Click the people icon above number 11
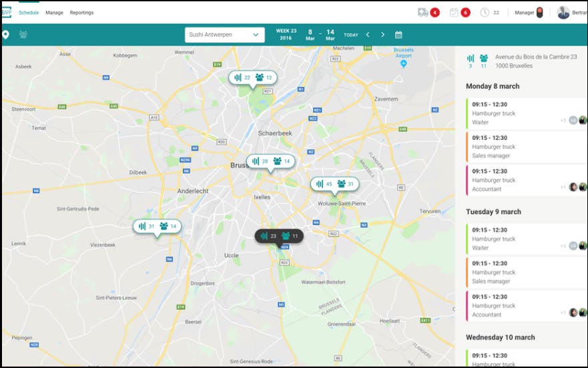 point(484,58)
